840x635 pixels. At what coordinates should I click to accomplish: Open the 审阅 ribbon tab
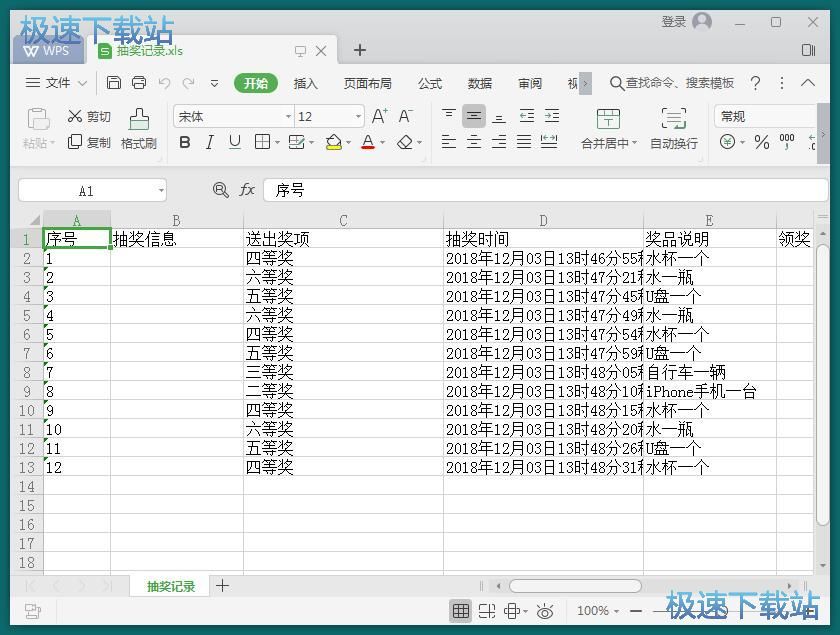click(530, 84)
